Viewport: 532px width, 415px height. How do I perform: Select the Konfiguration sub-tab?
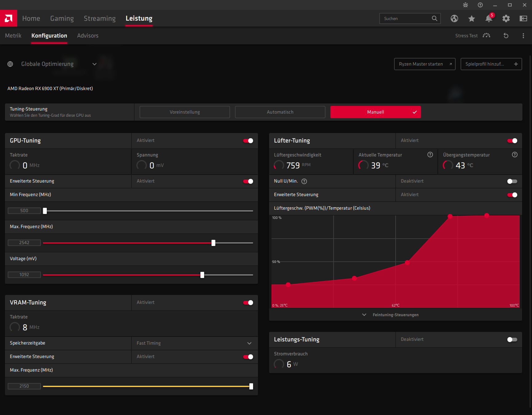[49, 36]
